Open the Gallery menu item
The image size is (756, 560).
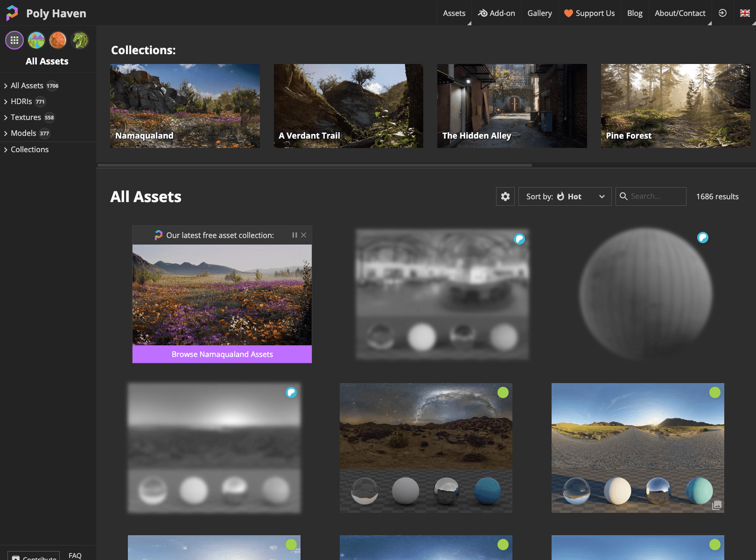pyautogui.click(x=539, y=13)
